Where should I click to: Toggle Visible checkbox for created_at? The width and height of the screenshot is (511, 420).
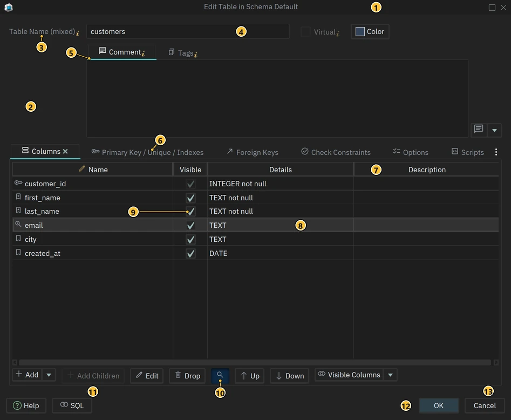[x=190, y=253]
